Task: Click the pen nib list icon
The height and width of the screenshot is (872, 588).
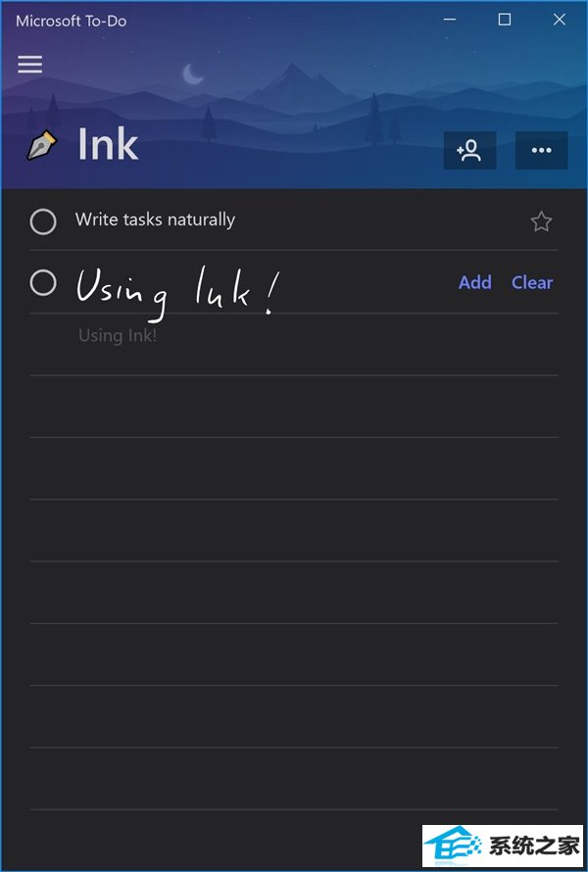Action: pyautogui.click(x=42, y=145)
